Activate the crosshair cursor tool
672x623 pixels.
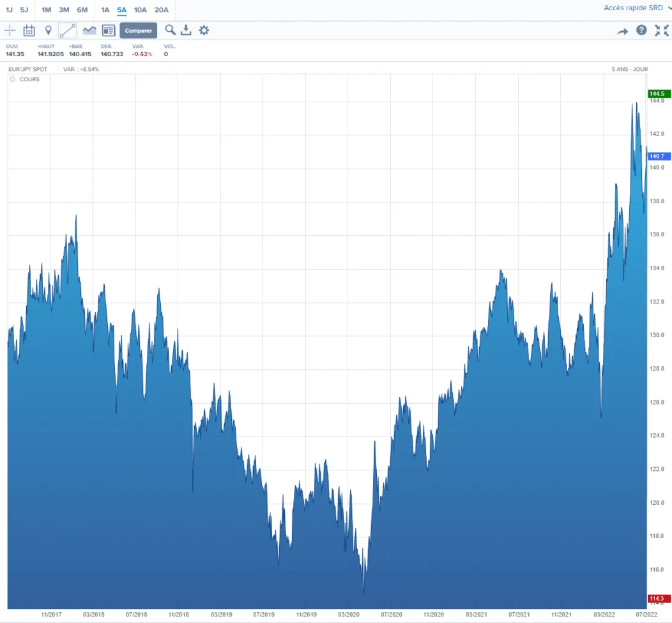click(x=10, y=30)
